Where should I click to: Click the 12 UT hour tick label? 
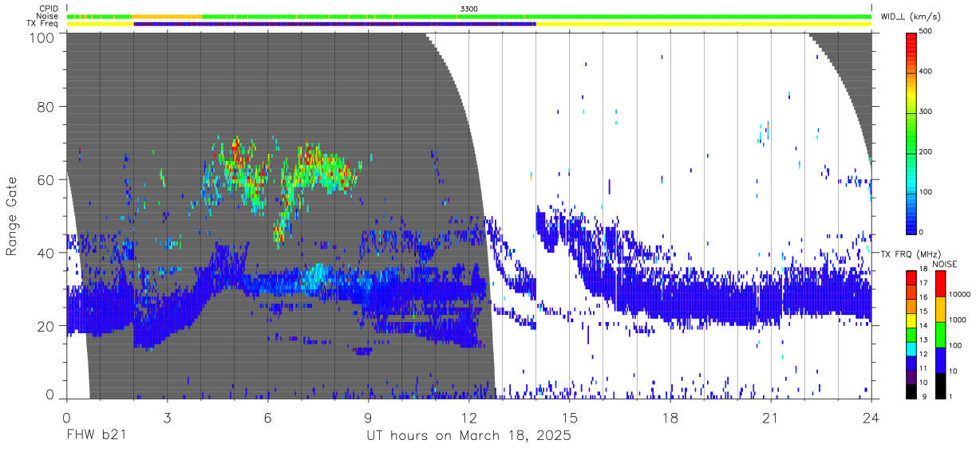(x=468, y=418)
